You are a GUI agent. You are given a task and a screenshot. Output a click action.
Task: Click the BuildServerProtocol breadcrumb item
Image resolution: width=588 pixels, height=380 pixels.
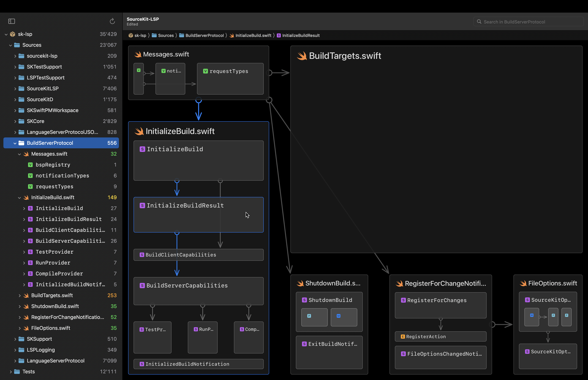(x=201, y=36)
